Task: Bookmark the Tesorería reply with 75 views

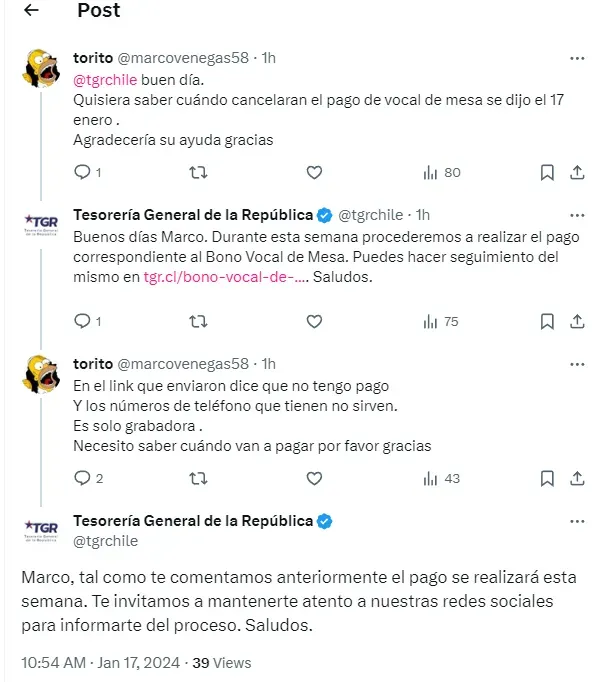Action: 547,322
